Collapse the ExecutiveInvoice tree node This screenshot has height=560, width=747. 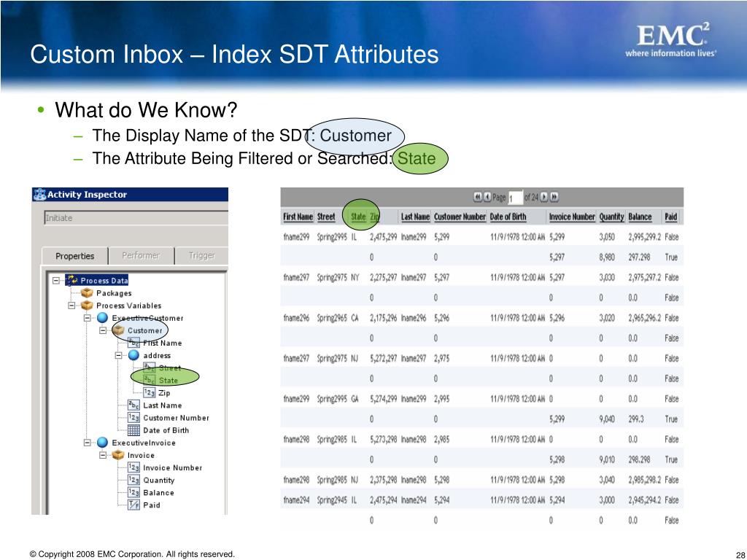point(87,443)
